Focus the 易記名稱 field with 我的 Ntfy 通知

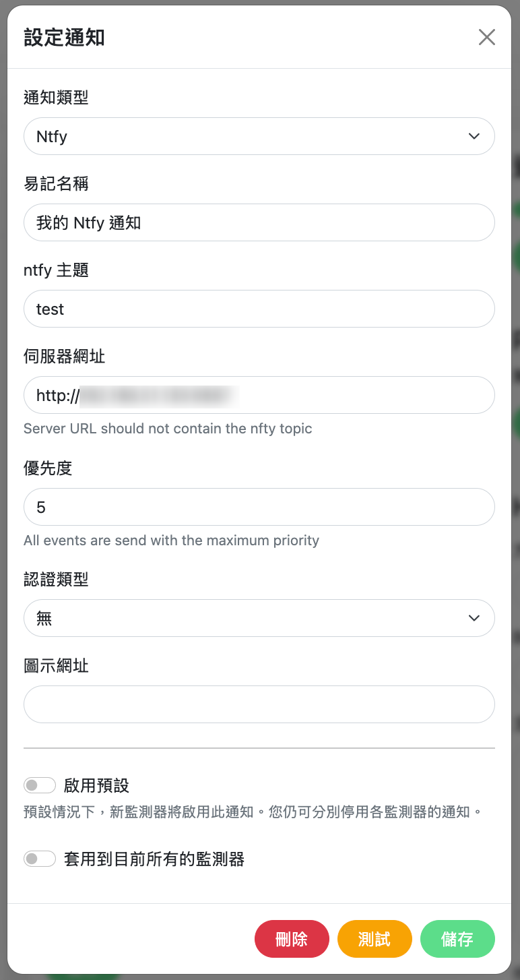[x=259, y=222]
